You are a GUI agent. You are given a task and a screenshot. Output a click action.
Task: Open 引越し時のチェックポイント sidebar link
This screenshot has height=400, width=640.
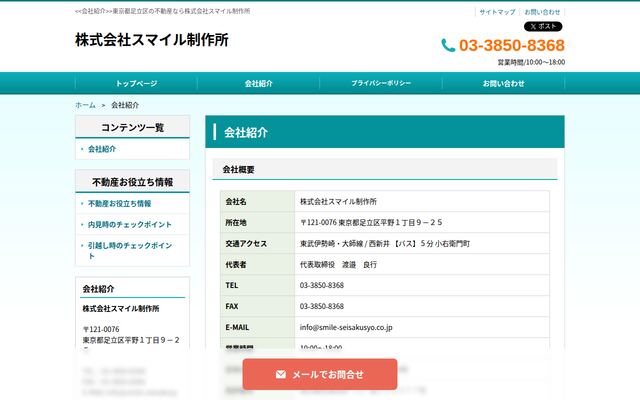coord(130,250)
